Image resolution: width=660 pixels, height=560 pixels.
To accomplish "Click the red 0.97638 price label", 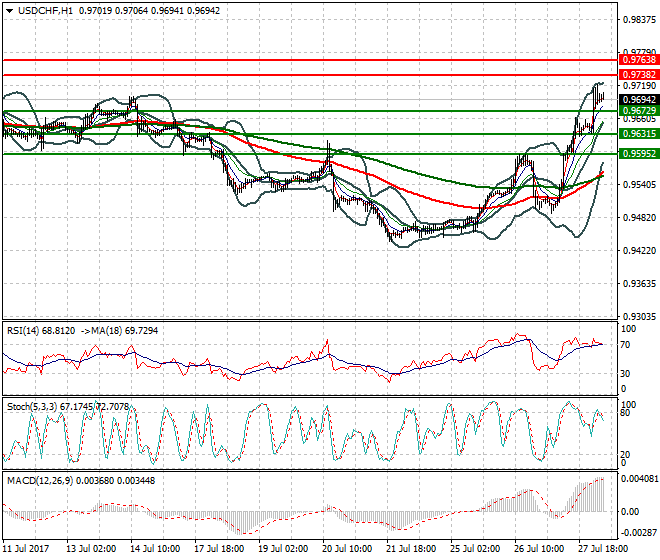I will tap(639, 60).
